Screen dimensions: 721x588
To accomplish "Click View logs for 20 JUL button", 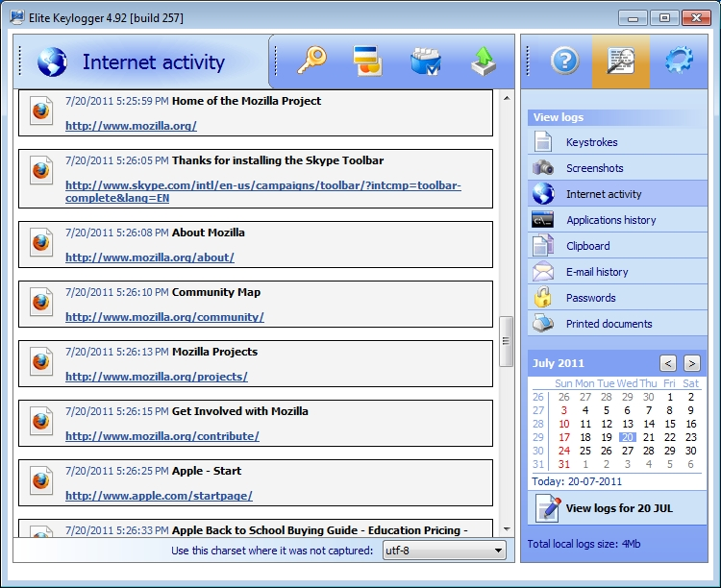I will [617, 508].
